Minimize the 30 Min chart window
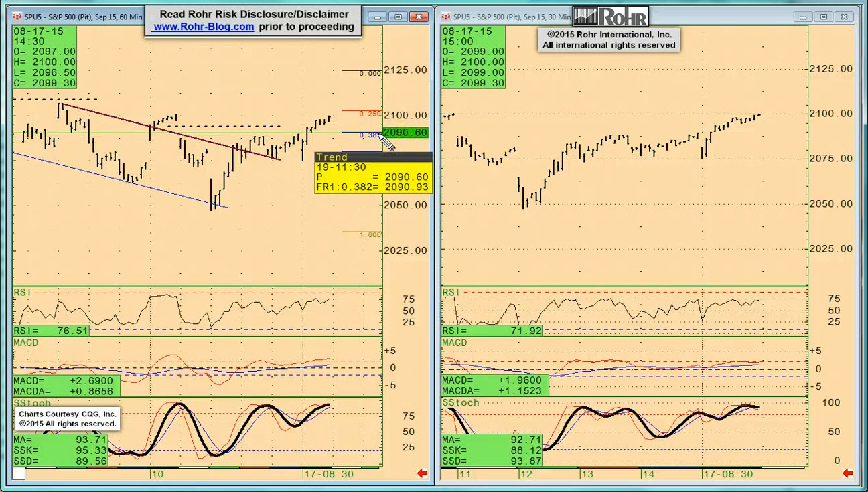Image resolution: width=868 pixels, height=492 pixels. [x=803, y=17]
